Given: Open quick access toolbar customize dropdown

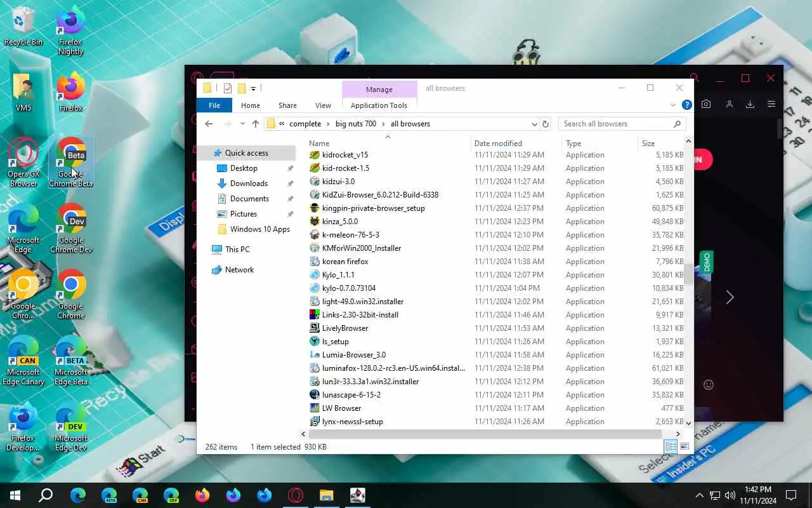Looking at the screenshot, I should pos(253,88).
